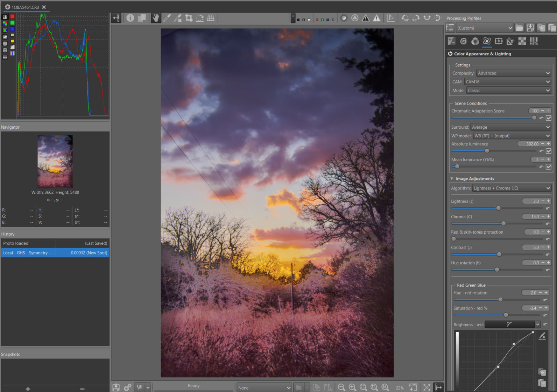The width and height of the screenshot is (557, 392).
Task: Add a new snapshot with plus button
Action: (28, 389)
